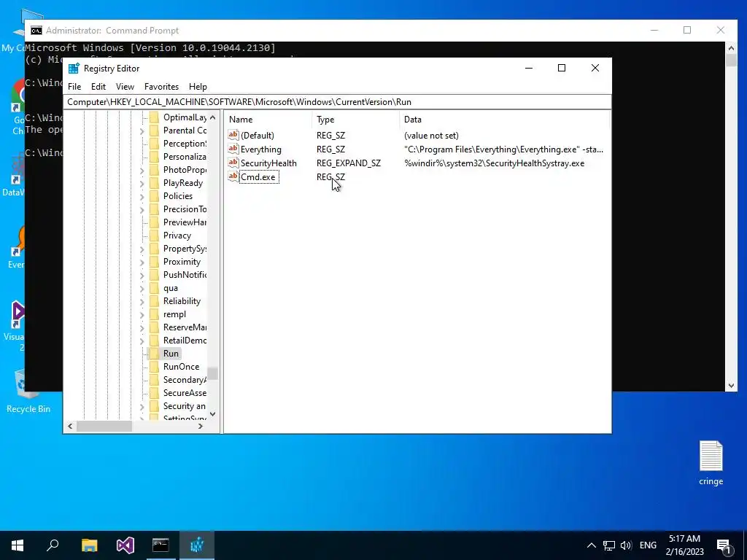747x560 pixels.
Task: Click the Everything value name
Action: point(261,149)
